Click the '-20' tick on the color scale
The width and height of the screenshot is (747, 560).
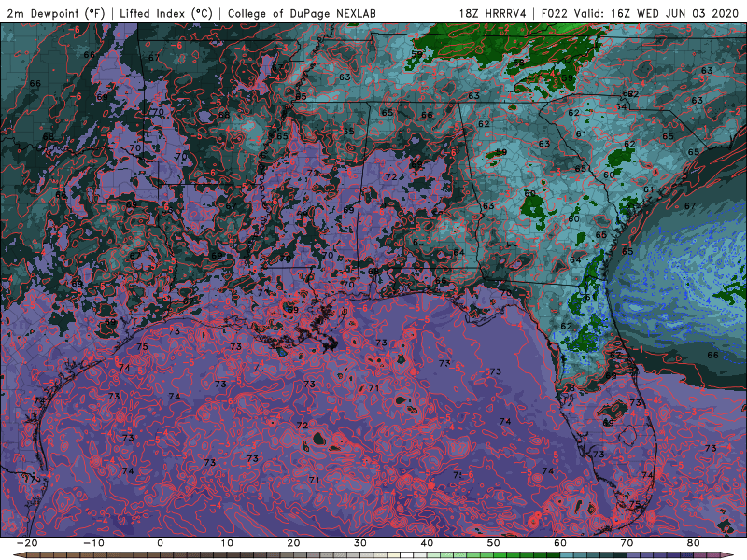tap(27, 543)
